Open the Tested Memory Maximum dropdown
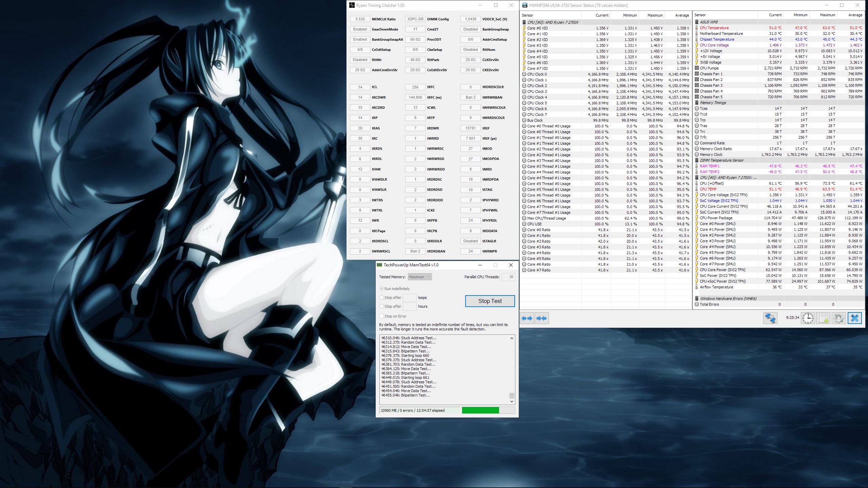The height and width of the screenshot is (488, 868). click(420, 277)
